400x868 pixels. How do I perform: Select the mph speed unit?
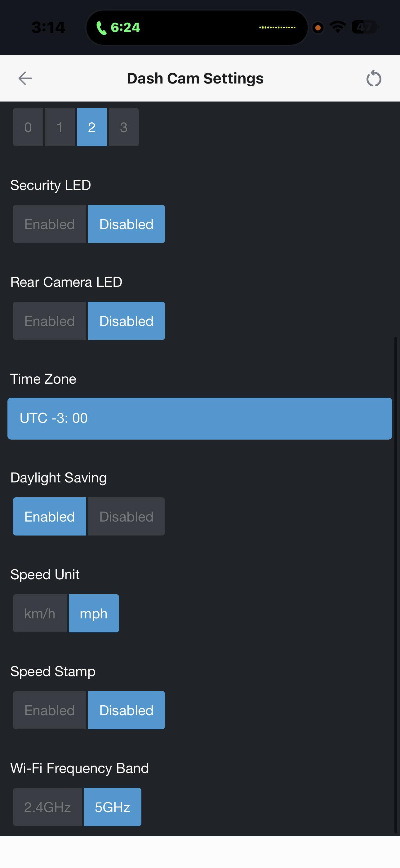94,613
